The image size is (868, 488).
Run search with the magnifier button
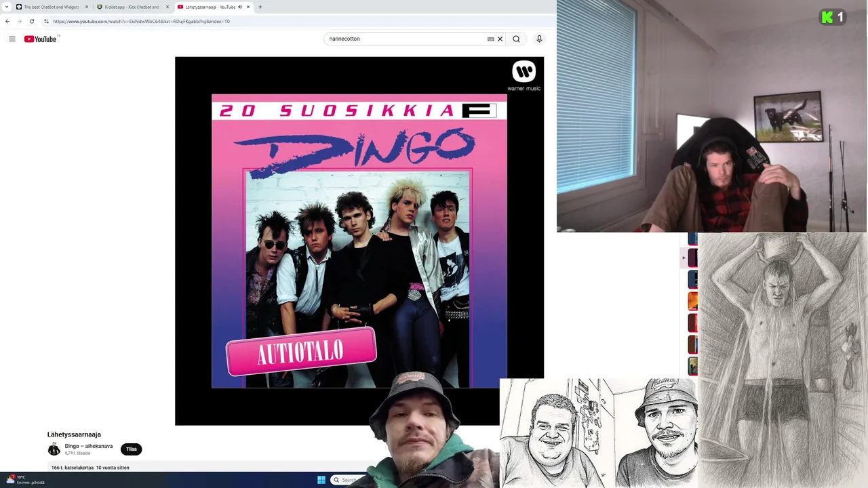coord(516,39)
